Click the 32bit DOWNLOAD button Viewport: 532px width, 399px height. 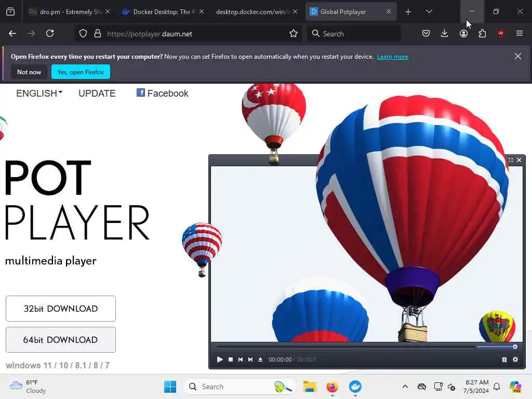point(61,309)
